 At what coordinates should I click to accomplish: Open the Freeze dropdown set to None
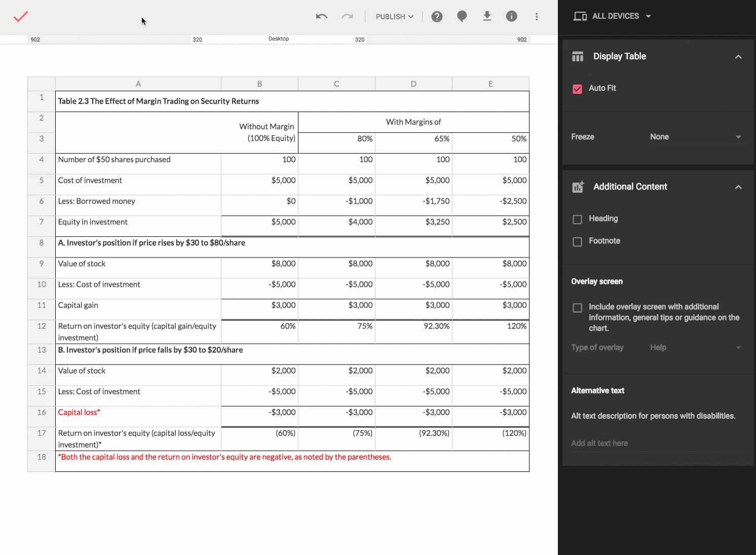(695, 137)
